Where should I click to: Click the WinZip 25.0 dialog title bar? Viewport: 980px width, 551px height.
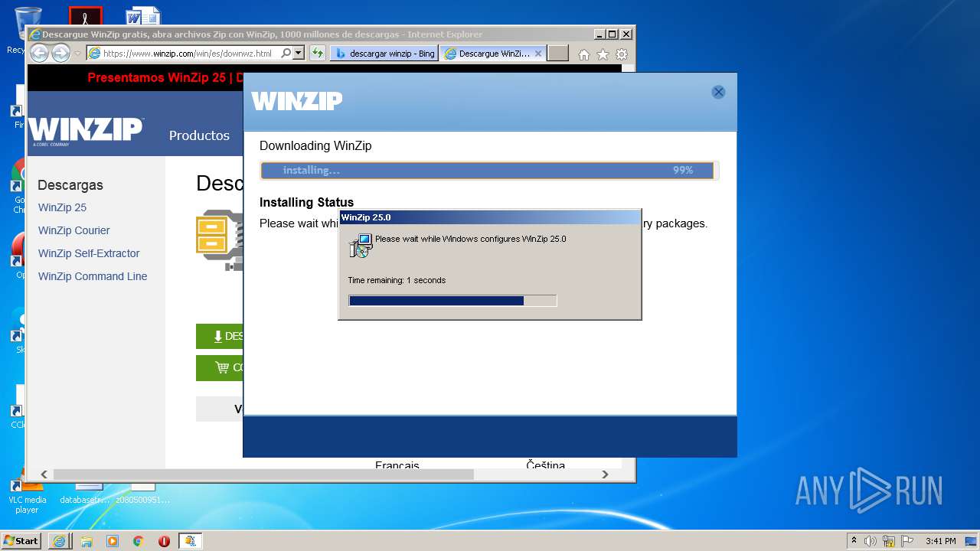tap(490, 217)
